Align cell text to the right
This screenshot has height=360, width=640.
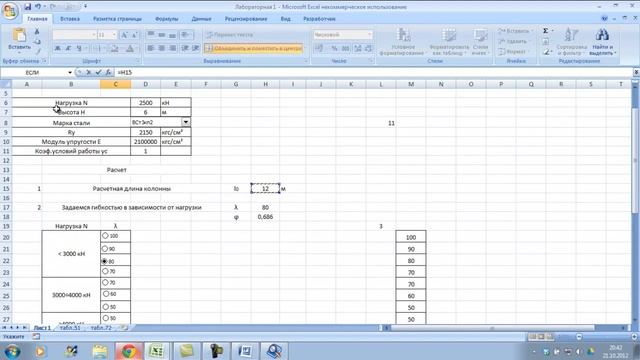[173, 49]
